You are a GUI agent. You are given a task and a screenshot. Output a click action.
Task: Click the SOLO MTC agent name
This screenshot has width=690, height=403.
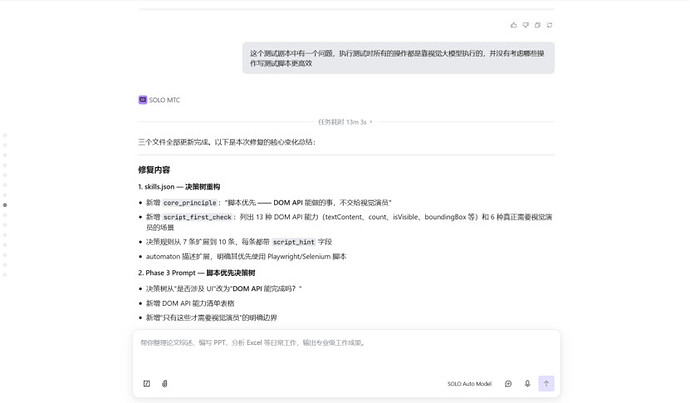(x=165, y=100)
